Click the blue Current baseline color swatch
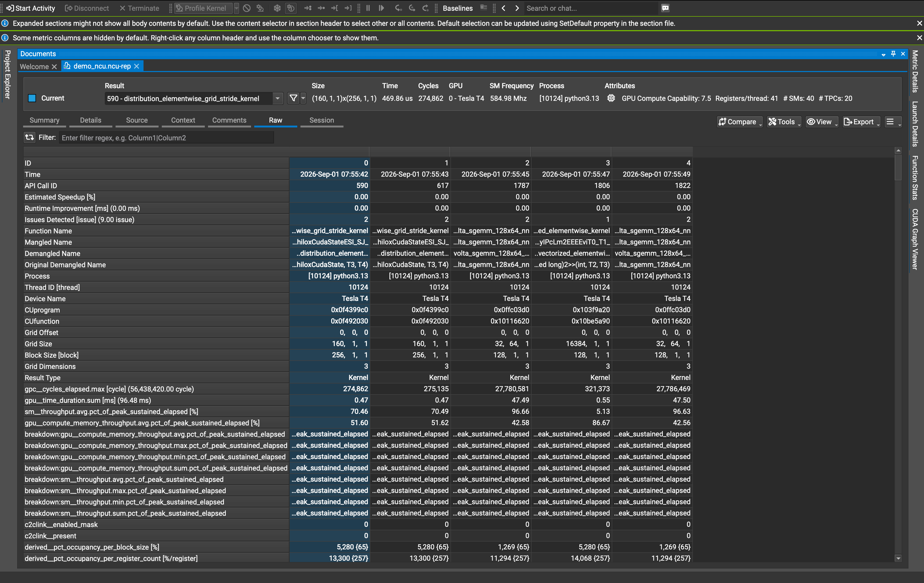 pyautogui.click(x=32, y=98)
